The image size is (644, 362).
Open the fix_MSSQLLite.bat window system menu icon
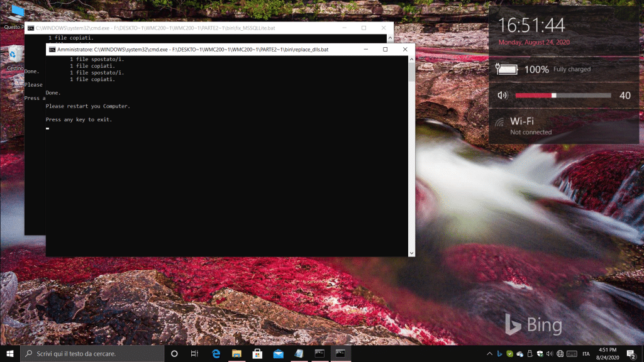pos(30,28)
